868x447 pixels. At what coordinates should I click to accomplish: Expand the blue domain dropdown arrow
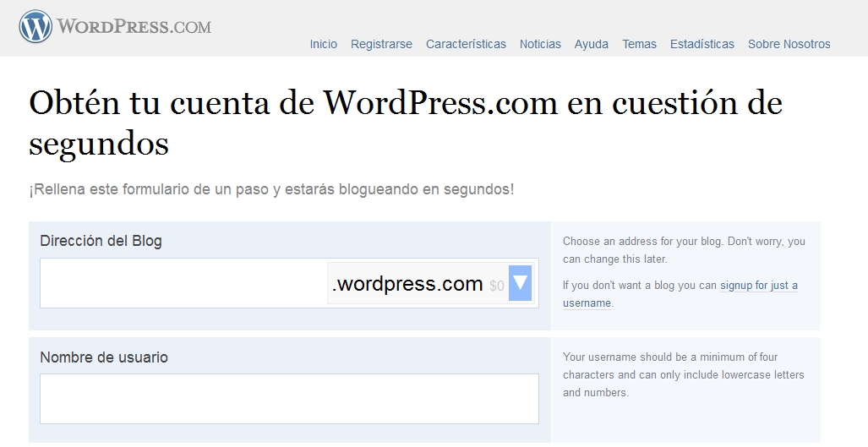[x=520, y=283]
